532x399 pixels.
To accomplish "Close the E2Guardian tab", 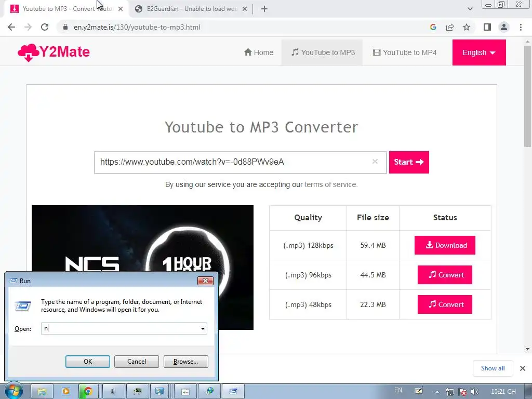I will 245,9.
